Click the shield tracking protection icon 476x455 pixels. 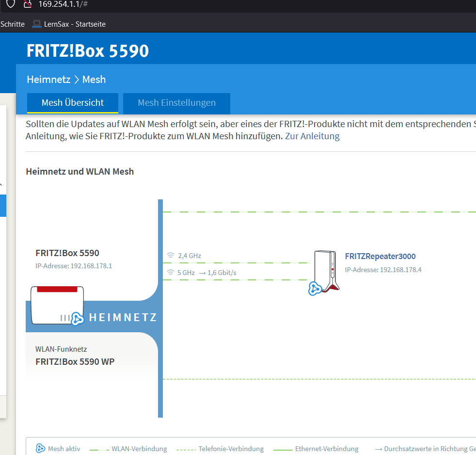(x=11, y=4)
